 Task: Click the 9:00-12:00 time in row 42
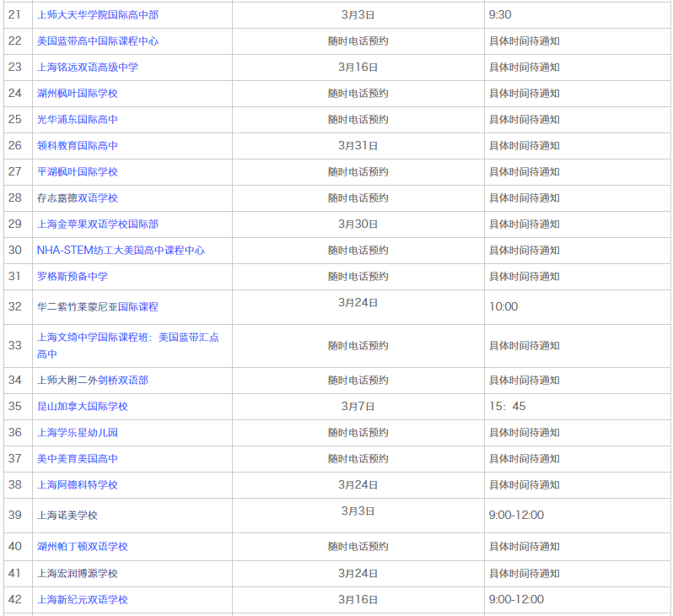pyautogui.click(x=516, y=600)
